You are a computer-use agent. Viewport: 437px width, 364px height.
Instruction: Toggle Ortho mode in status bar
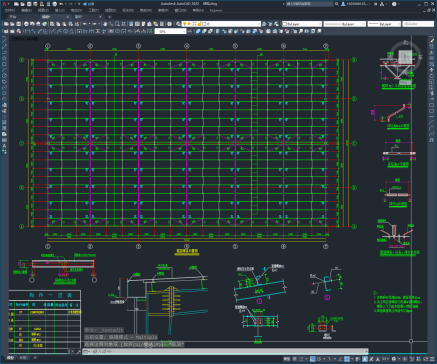313,359
